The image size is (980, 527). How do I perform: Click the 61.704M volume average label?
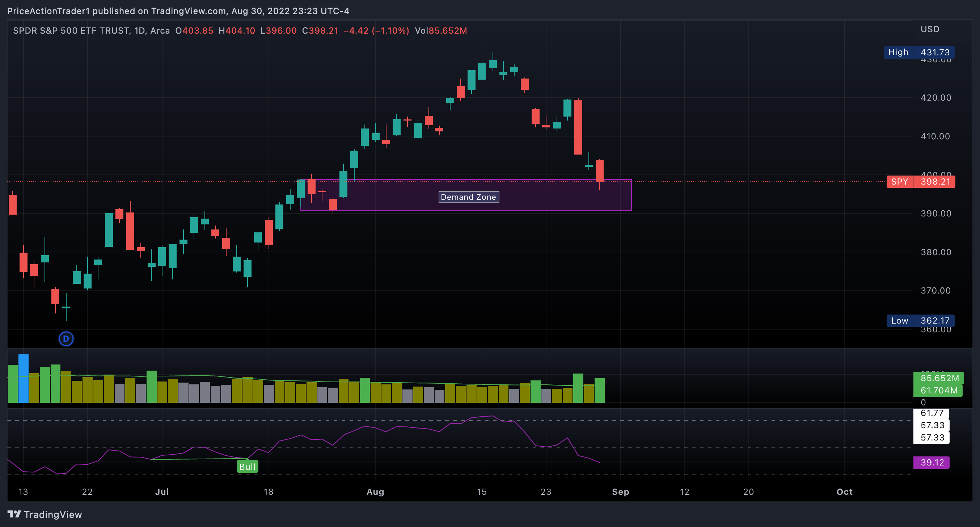[x=938, y=390]
